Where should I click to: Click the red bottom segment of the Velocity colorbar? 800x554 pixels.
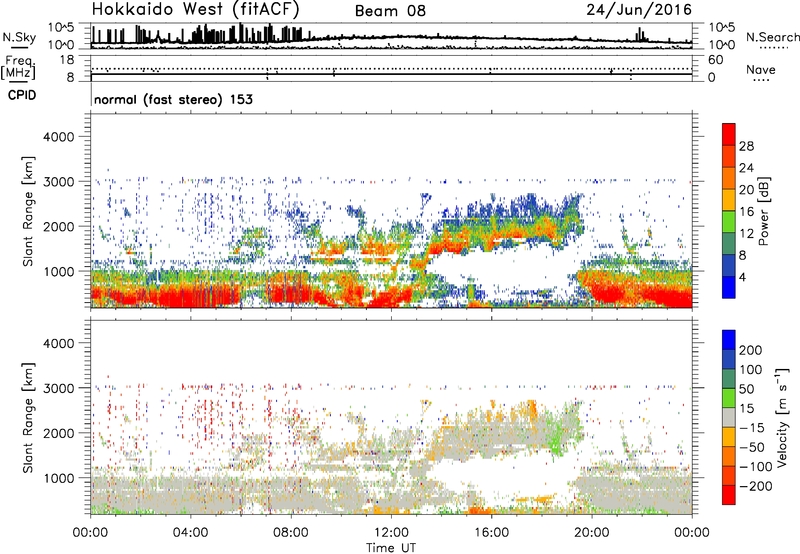(x=729, y=495)
